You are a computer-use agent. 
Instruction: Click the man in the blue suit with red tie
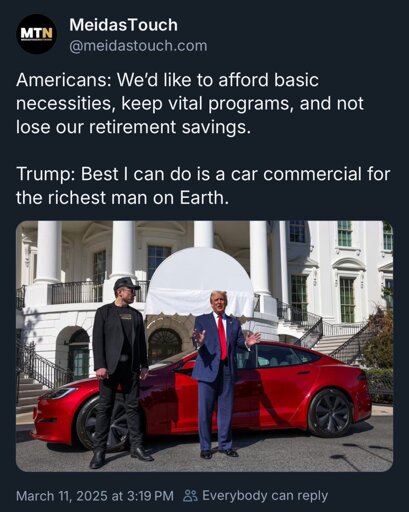click(222, 373)
